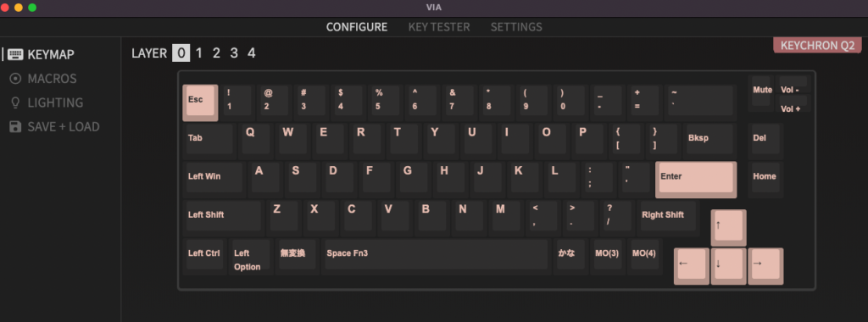Select the 無変換 key

[x=298, y=256]
